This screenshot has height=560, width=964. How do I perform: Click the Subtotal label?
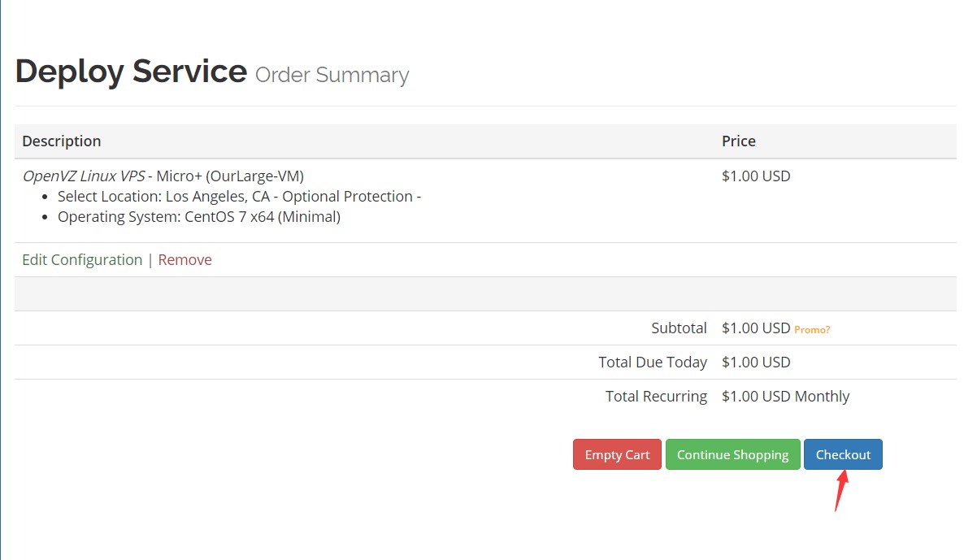click(x=679, y=328)
